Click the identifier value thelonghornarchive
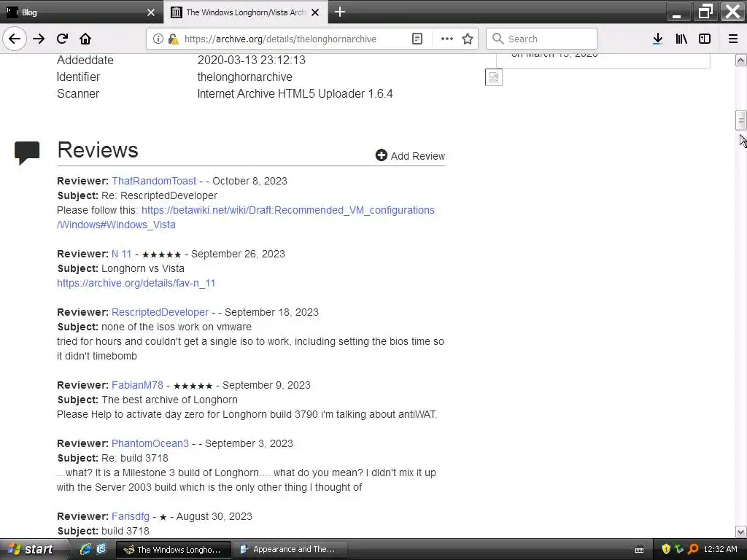Viewport: 747px width, 560px height. (x=245, y=77)
